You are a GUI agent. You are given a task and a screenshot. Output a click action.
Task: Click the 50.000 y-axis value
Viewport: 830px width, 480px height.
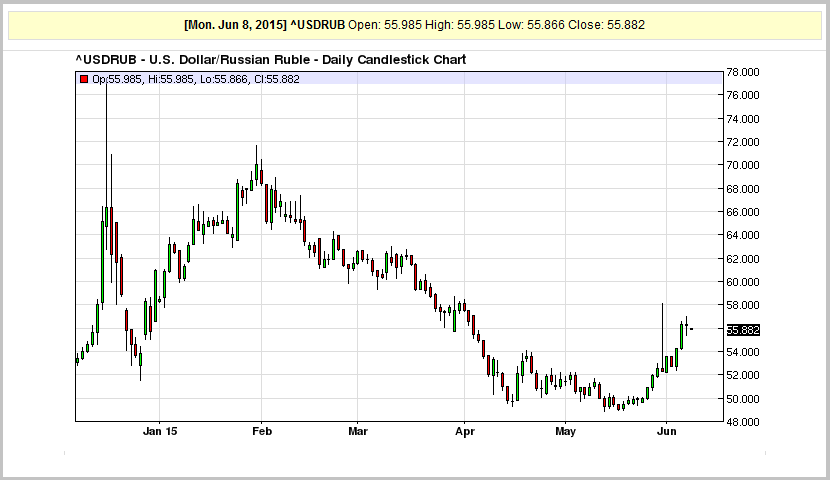(743, 399)
